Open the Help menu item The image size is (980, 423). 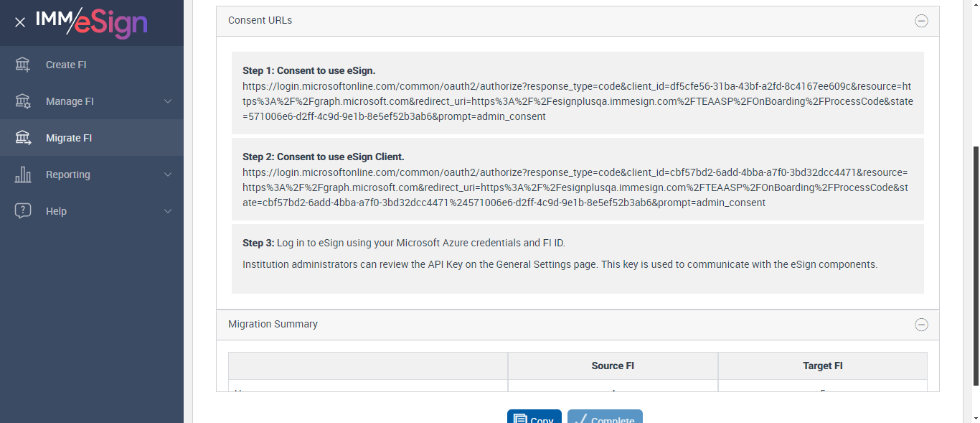[x=92, y=211]
